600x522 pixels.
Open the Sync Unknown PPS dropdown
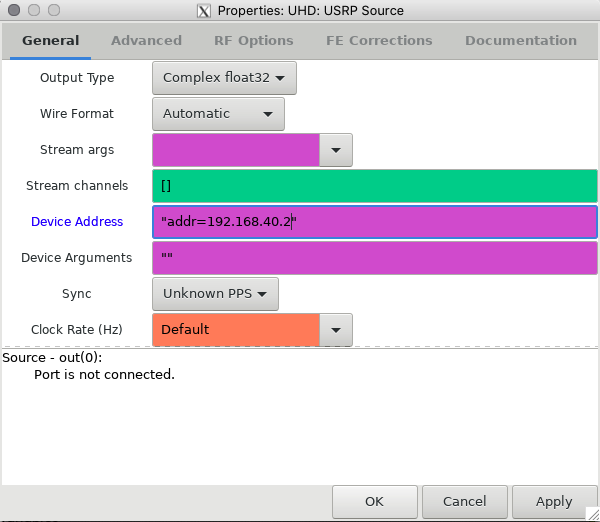tap(215, 294)
